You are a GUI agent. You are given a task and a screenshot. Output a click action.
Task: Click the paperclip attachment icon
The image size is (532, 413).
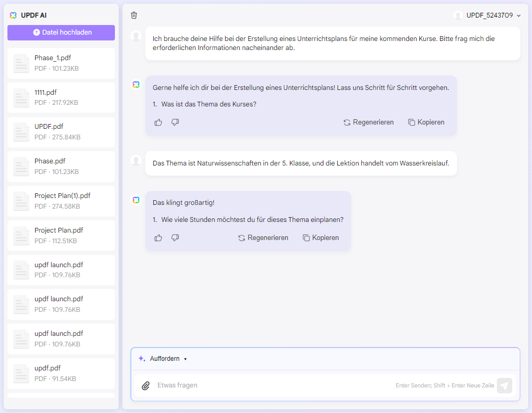[146, 386]
